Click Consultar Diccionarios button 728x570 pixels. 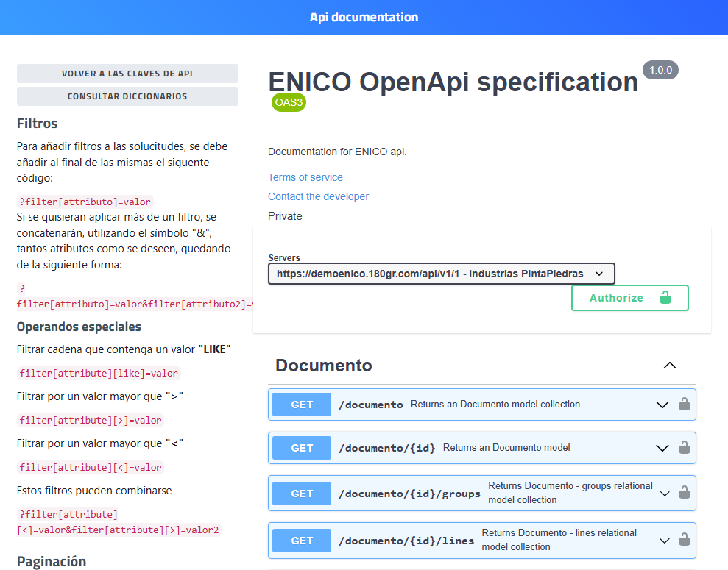tap(127, 96)
